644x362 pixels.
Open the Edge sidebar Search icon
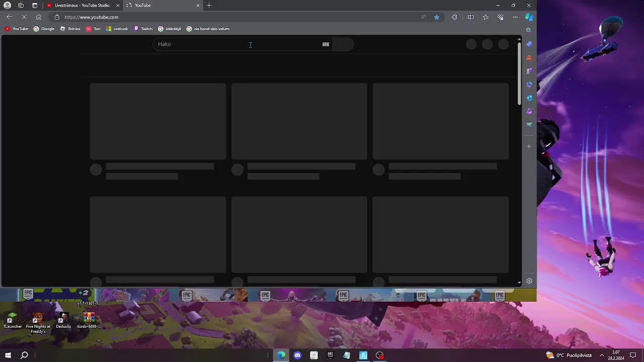[529, 30]
